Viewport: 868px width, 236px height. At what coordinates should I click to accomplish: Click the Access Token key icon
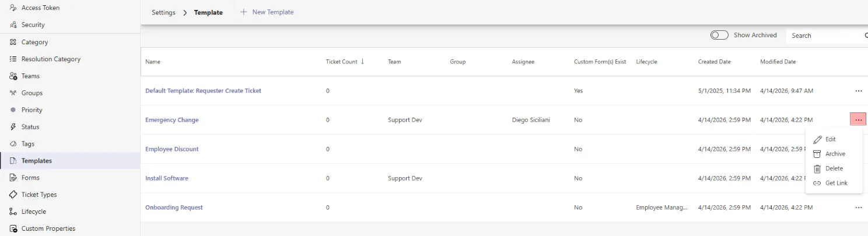pos(13,8)
